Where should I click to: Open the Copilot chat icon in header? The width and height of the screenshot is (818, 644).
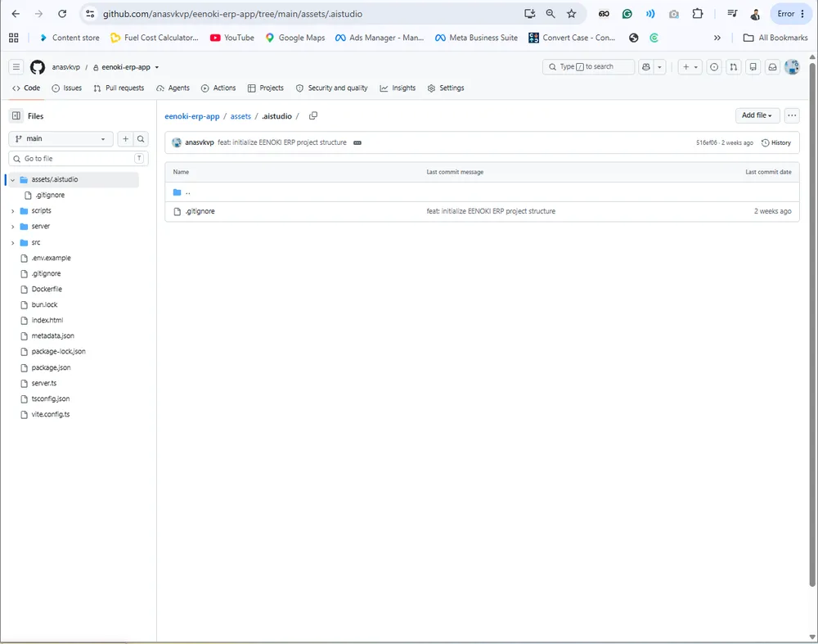(646, 67)
